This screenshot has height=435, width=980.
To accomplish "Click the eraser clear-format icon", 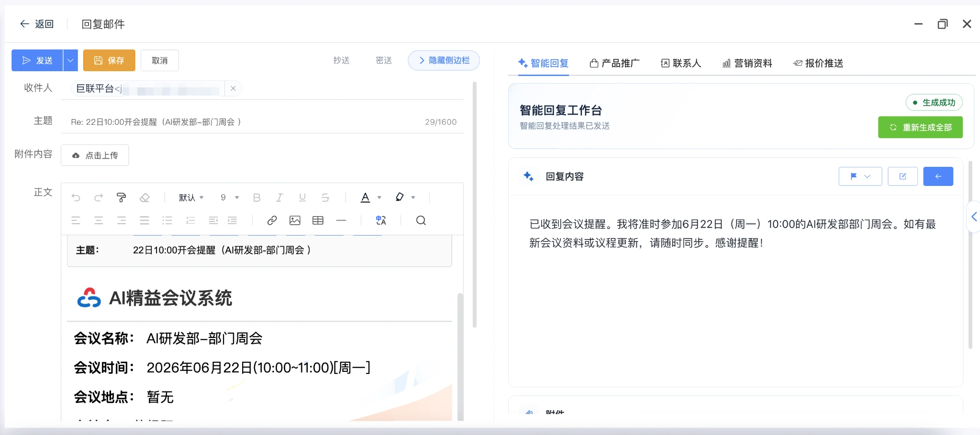I will click(x=145, y=197).
